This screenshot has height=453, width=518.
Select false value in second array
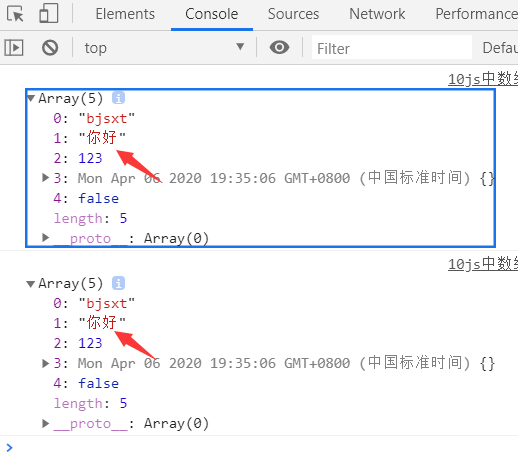98,383
